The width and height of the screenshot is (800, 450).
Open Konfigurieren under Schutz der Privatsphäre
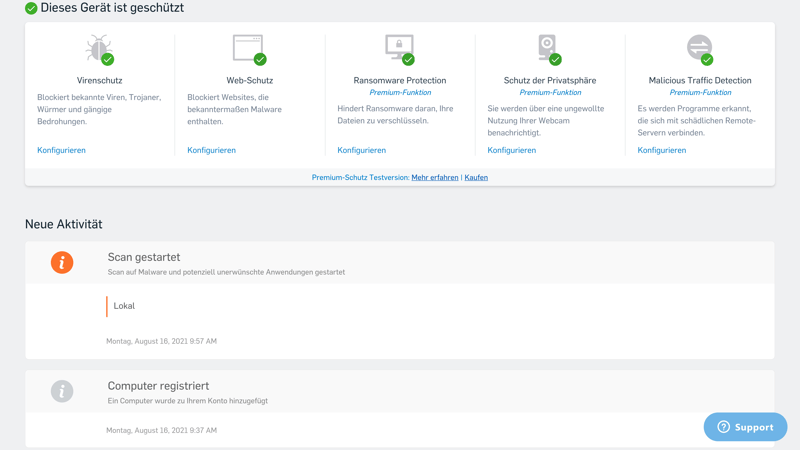(511, 150)
